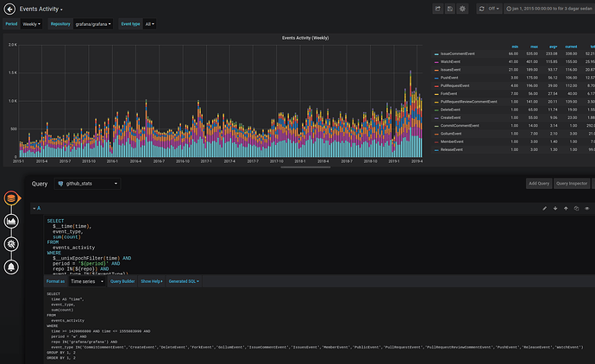Open the Alert tab bell icon
The width and height of the screenshot is (595, 364).
click(x=12, y=268)
